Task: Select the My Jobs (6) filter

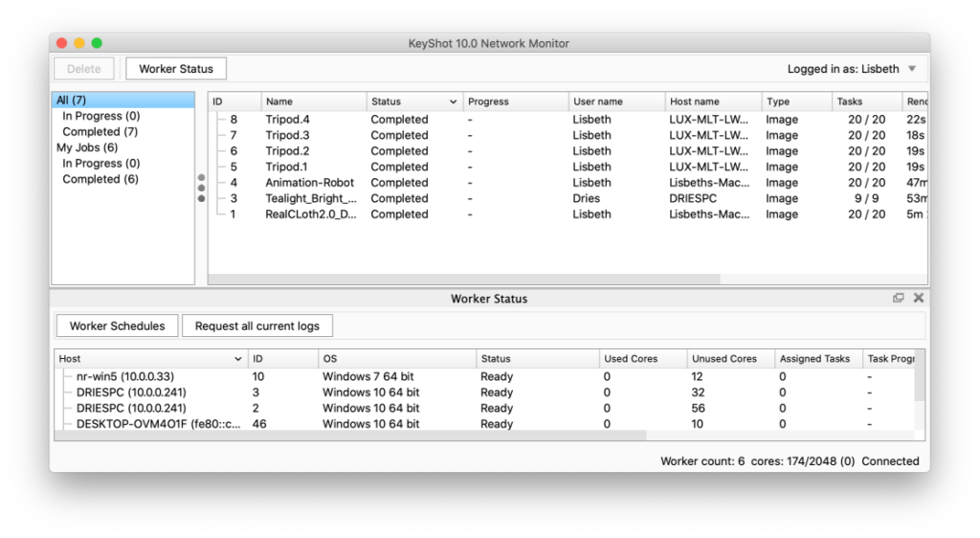Action: [87, 147]
